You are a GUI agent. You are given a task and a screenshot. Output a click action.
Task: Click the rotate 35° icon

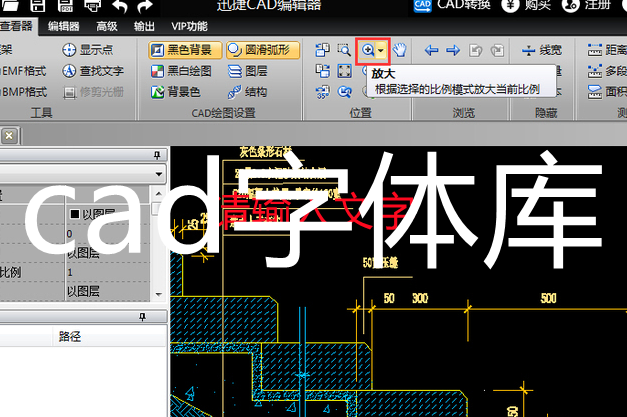click(x=323, y=92)
